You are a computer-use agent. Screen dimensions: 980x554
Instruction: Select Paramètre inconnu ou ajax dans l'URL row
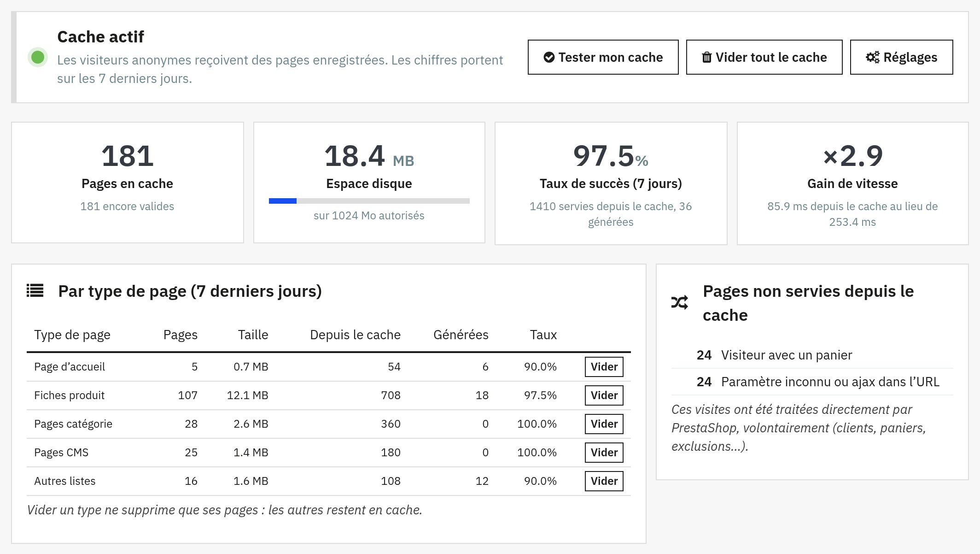coord(812,382)
